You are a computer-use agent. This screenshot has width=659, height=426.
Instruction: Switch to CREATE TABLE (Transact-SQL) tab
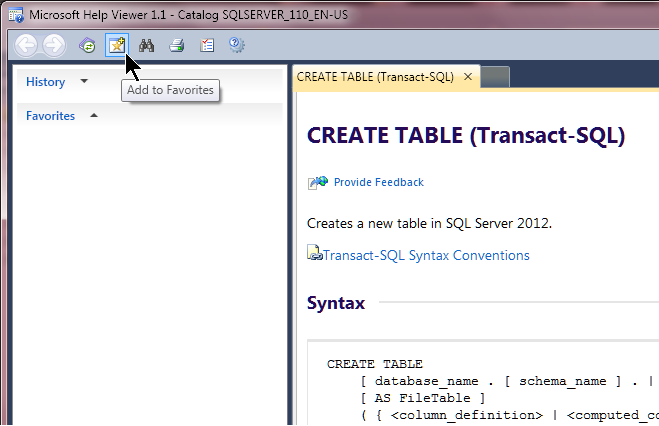[376, 77]
